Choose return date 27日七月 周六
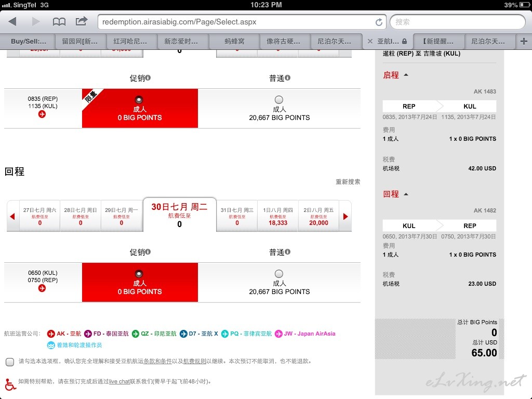 click(39, 216)
